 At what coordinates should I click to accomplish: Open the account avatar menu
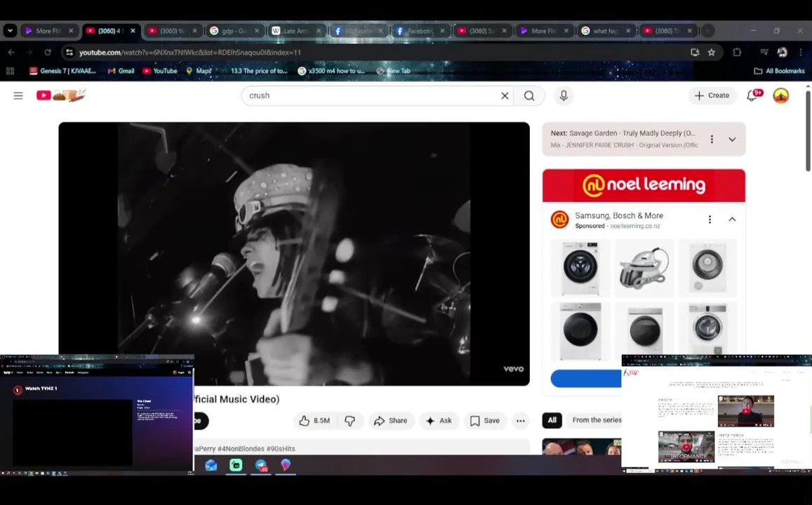pyautogui.click(x=780, y=95)
